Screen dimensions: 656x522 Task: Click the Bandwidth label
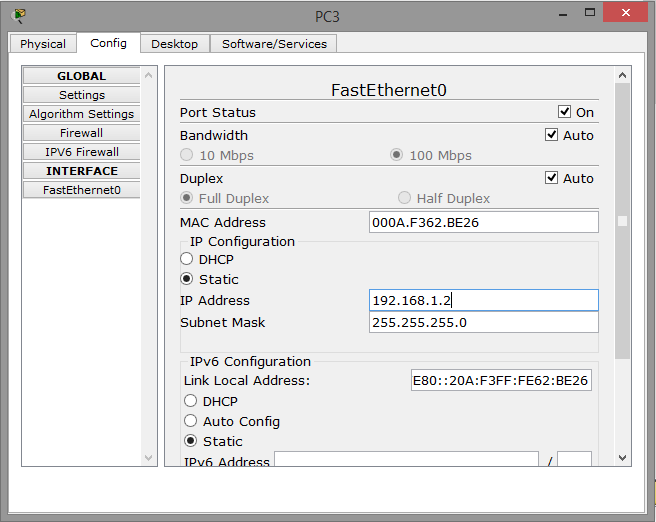pos(214,136)
